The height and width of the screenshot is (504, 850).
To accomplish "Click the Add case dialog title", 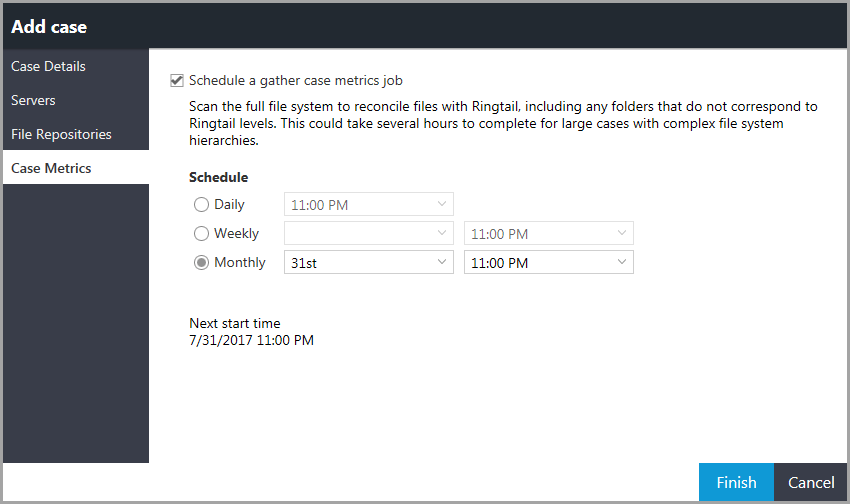I will (49, 27).
